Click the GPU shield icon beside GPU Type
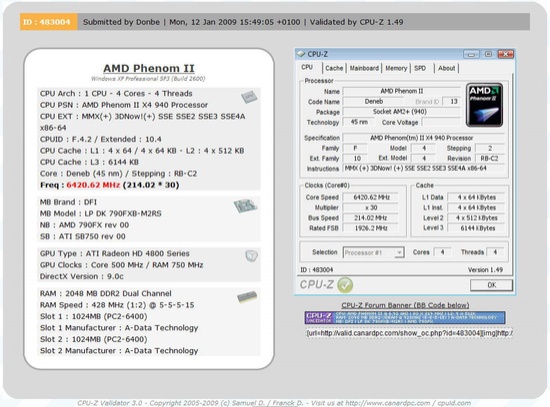Image resolution: width=550 pixels, height=407 pixels. 251,256
